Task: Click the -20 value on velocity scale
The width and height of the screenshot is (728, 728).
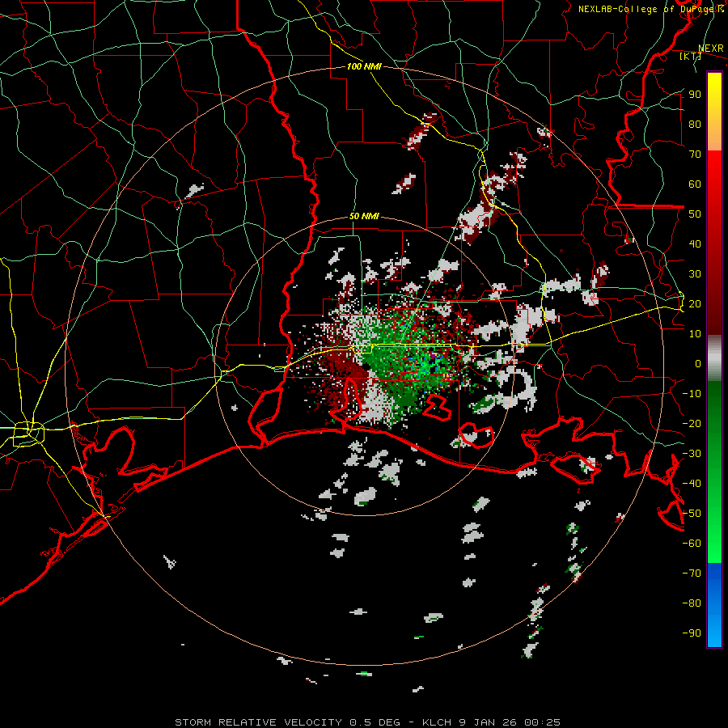Action: [692, 424]
